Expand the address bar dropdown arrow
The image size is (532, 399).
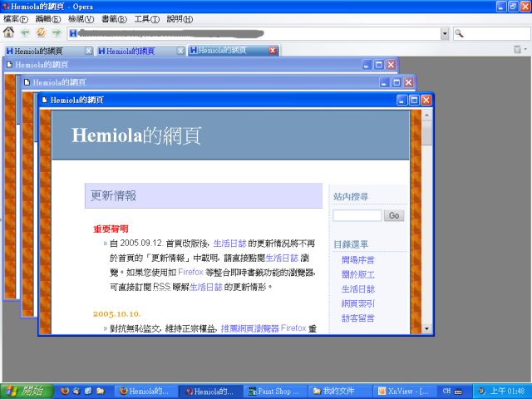click(x=445, y=33)
